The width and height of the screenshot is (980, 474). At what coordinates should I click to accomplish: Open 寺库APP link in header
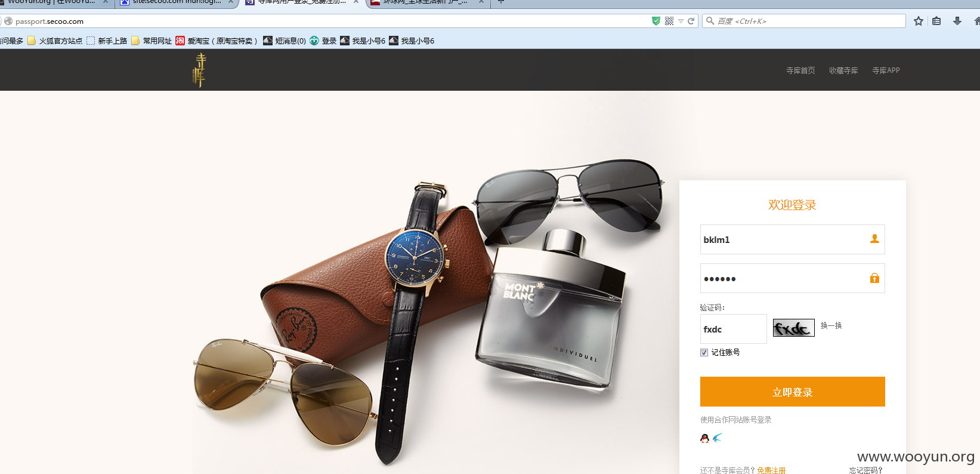tap(886, 70)
